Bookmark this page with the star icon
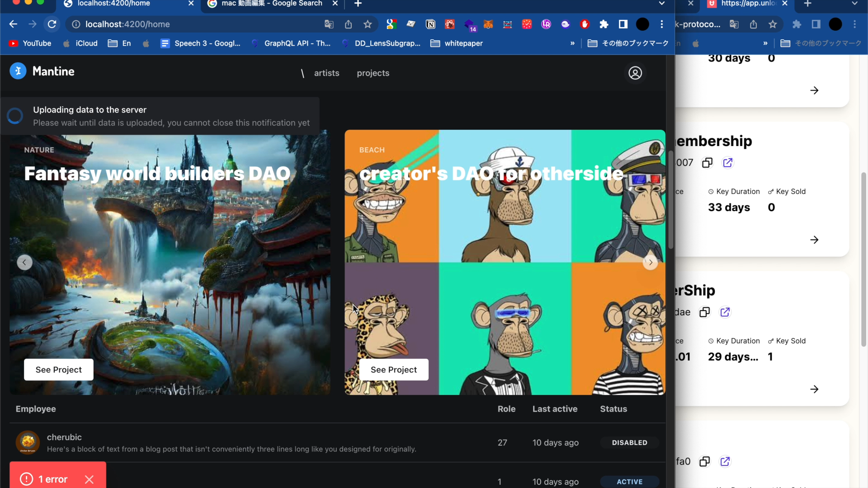Viewport: 868px width, 488px height. [x=368, y=24]
